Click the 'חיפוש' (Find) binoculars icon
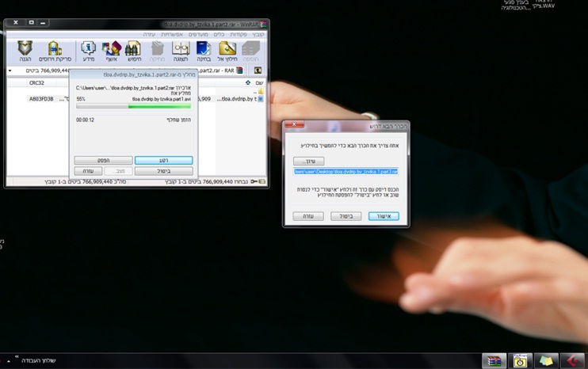588x369 pixels. [133, 51]
